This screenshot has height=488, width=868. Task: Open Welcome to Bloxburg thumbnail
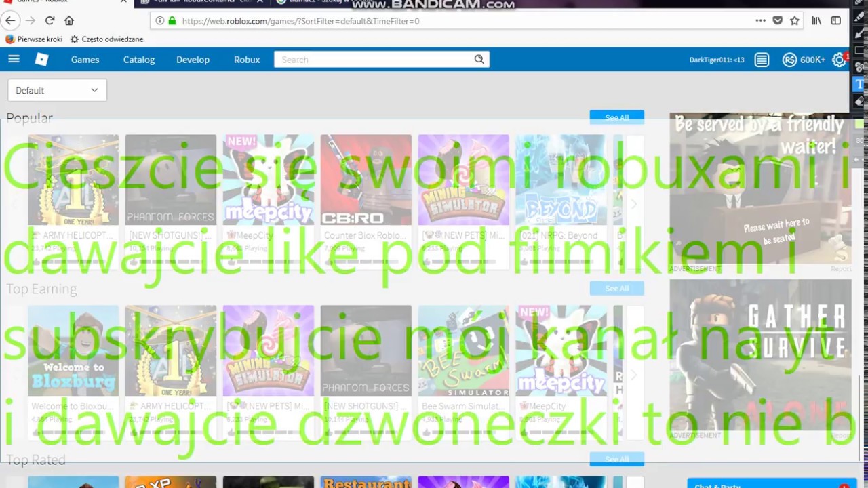[x=73, y=350]
